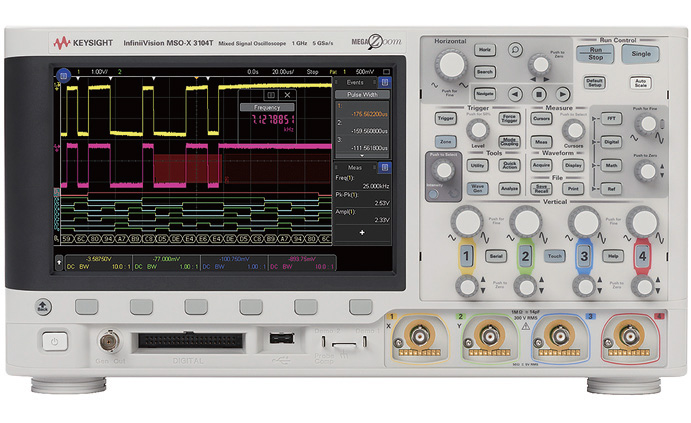
Task: Hit the navigate stop square key
Action: [539, 94]
